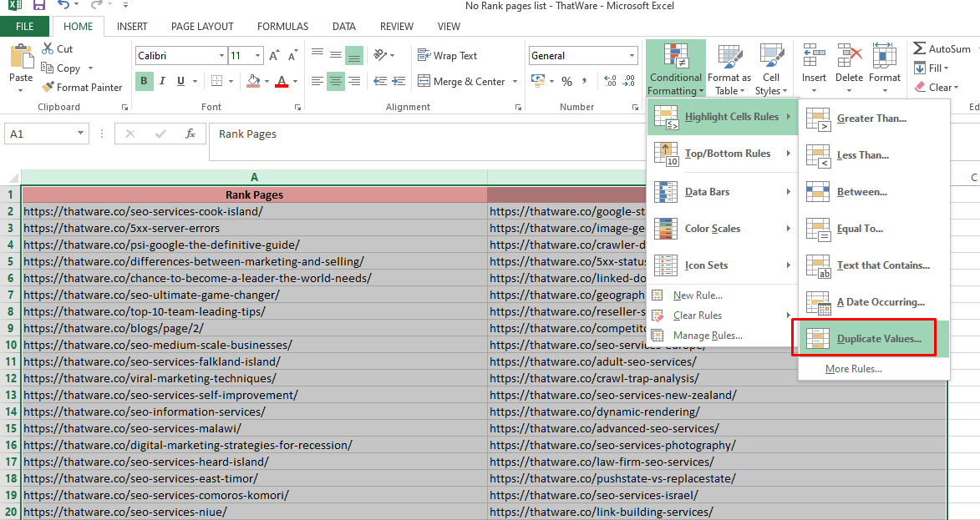Click the Paste clipboard icon

[21, 58]
